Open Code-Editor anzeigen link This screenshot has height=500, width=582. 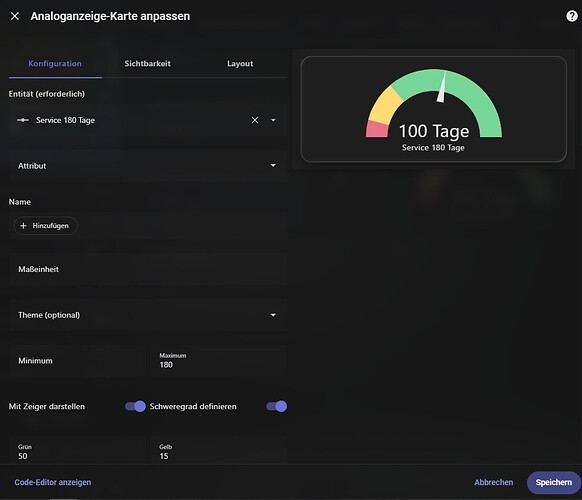(x=53, y=482)
